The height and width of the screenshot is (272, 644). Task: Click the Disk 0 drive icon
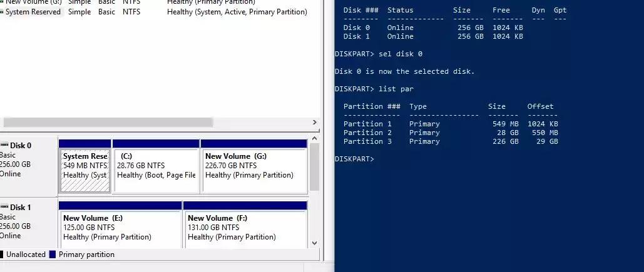[4, 145]
